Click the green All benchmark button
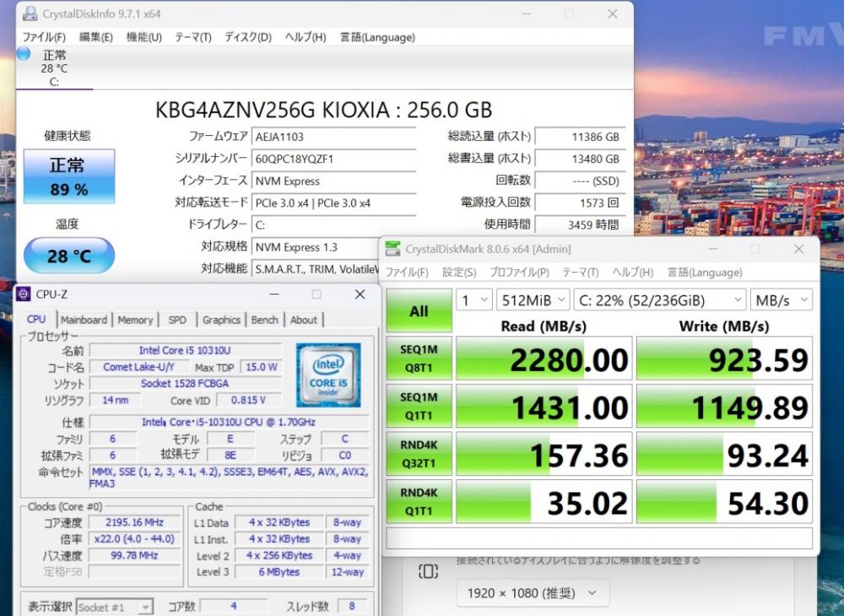The image size is (844, 616). point(419,311)
